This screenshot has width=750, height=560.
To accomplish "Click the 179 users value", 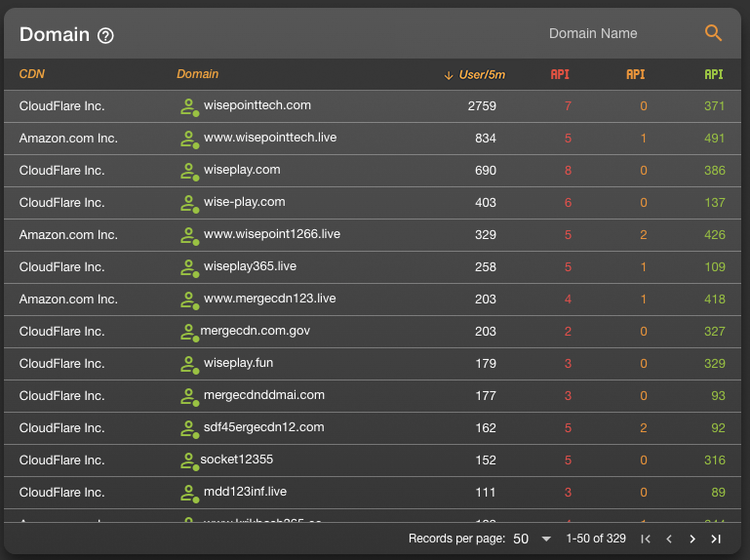I will pos(486,364).
